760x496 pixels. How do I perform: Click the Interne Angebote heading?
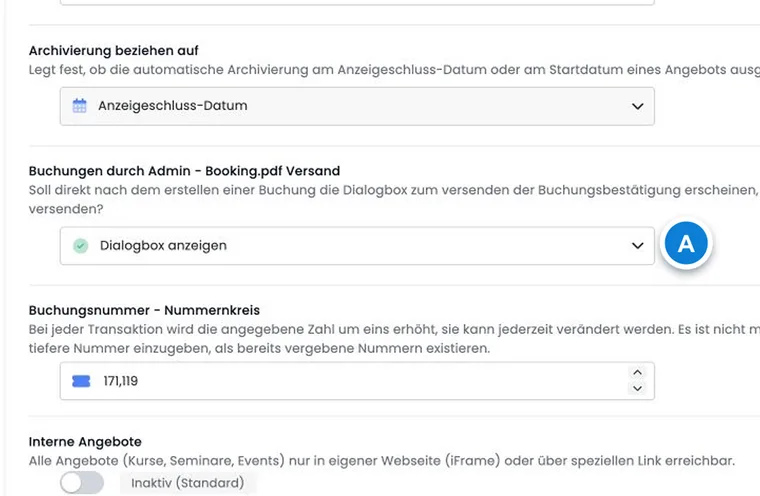pyautogui.click(x=85, y=442)
